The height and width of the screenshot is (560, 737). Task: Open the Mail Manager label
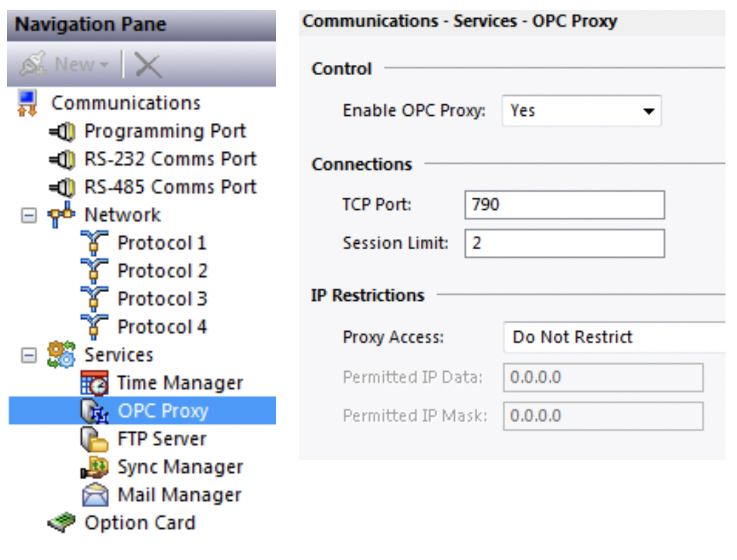180,495
